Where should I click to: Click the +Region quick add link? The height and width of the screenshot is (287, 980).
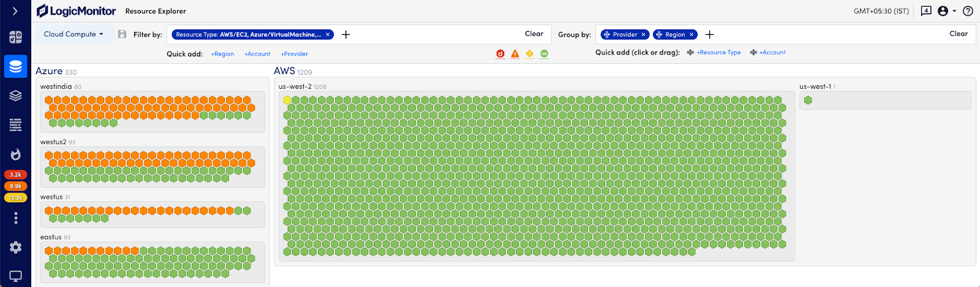pyautogui.click(x=222, y=54)
